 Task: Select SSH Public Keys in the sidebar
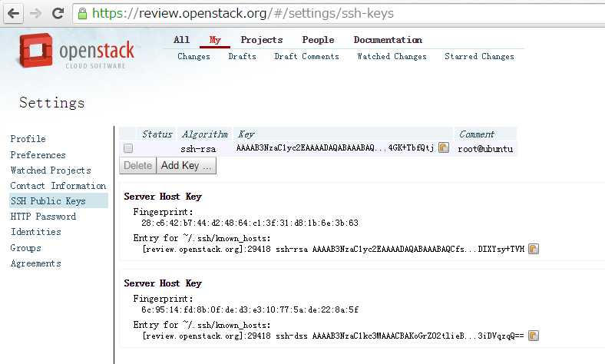point(58,201)
